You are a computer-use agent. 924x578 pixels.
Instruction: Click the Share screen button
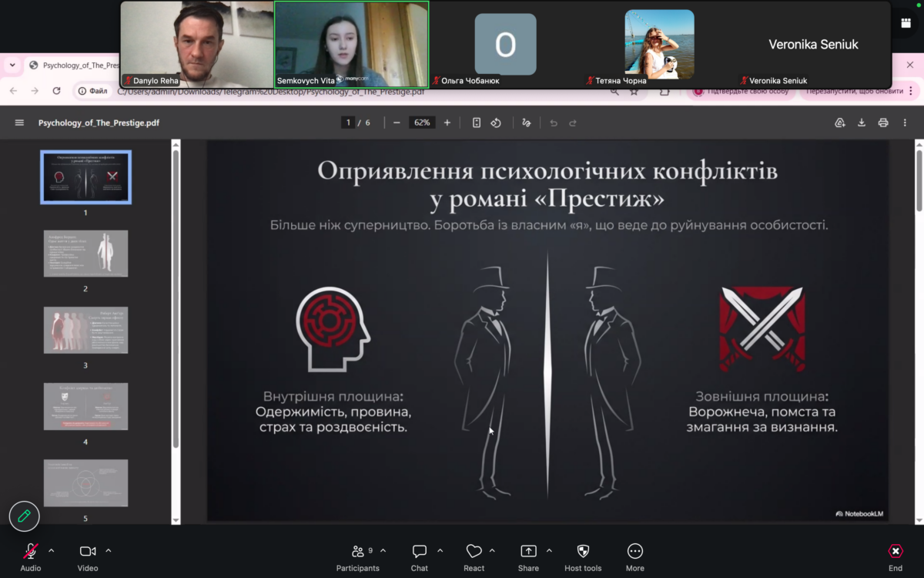tap(528, 552)
